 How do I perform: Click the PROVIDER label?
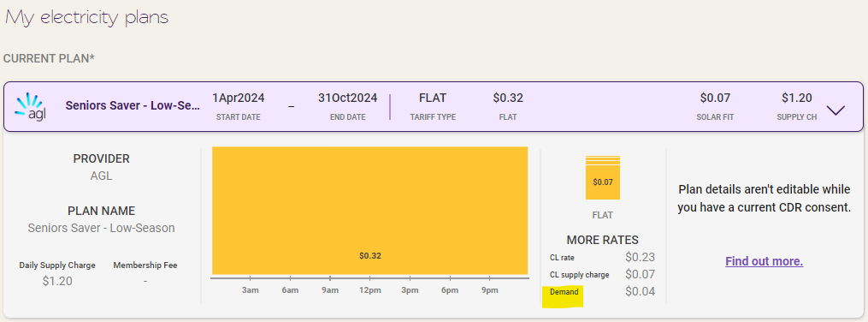(101, 158)
